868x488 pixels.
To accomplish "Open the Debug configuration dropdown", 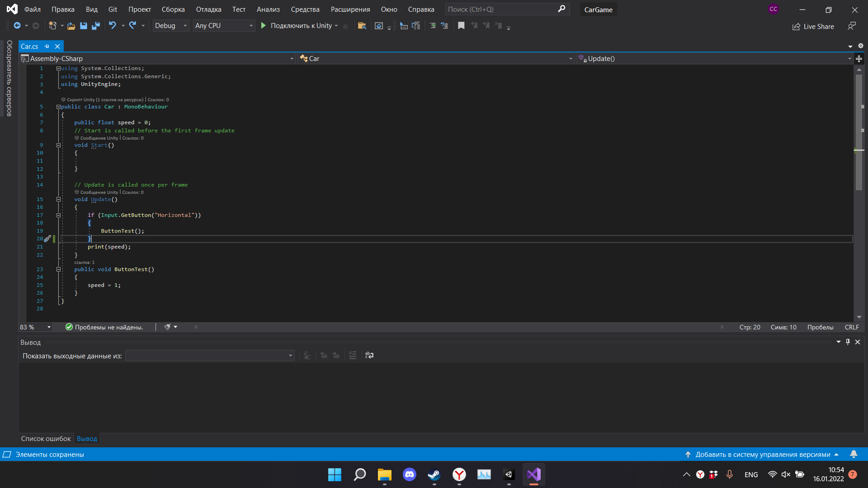I will tap(171, 26).
